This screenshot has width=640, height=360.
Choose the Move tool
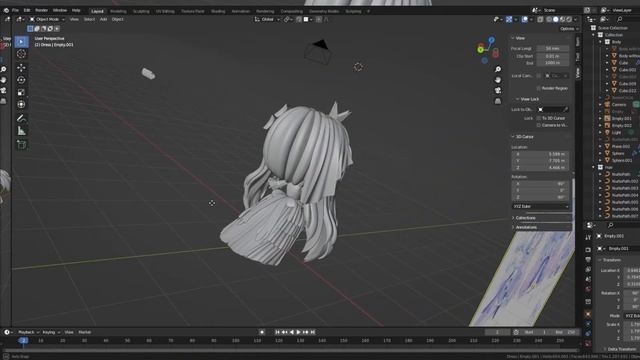pos(21,68)
